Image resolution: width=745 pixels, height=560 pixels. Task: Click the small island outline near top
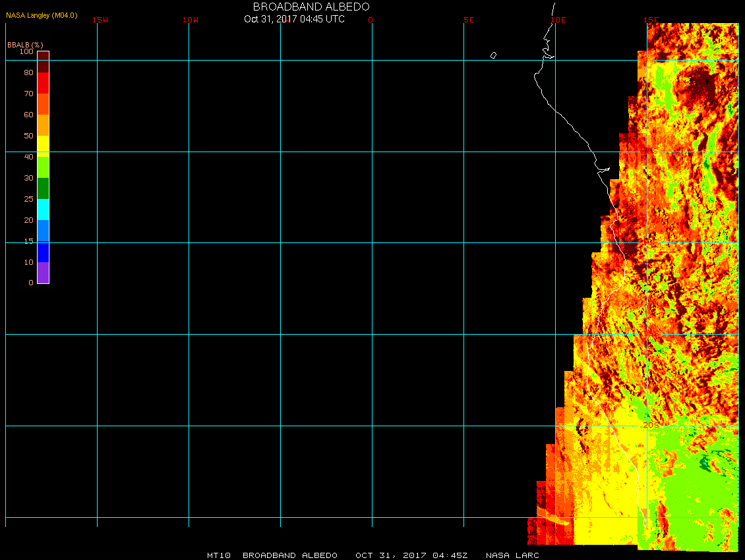point(493,55)
